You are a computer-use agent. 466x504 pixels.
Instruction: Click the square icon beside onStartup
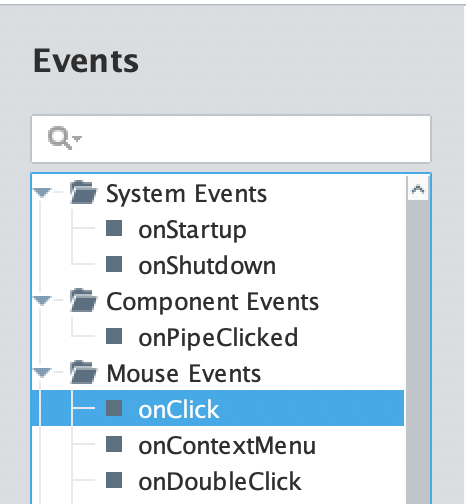click(114, 228)
